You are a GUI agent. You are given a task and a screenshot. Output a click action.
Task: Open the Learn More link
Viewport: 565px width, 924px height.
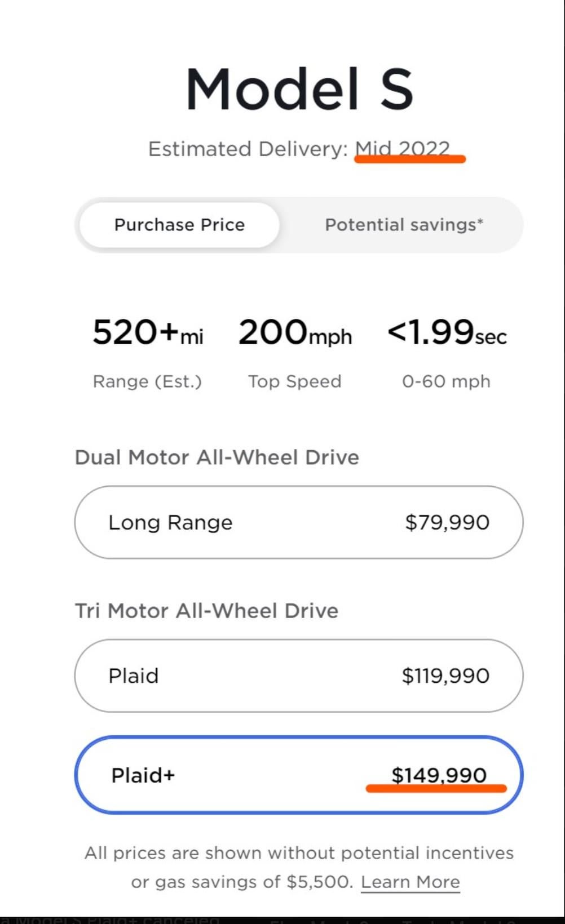(410, 882)
